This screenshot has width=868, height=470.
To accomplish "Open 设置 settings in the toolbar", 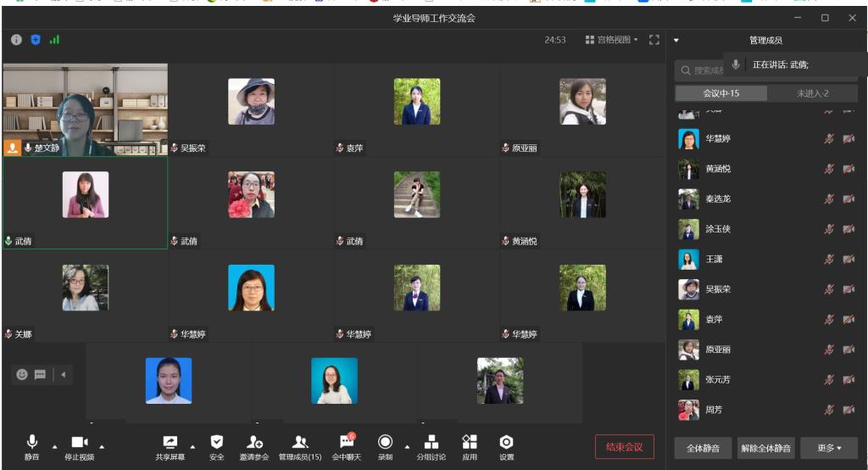I will [506, 443].
